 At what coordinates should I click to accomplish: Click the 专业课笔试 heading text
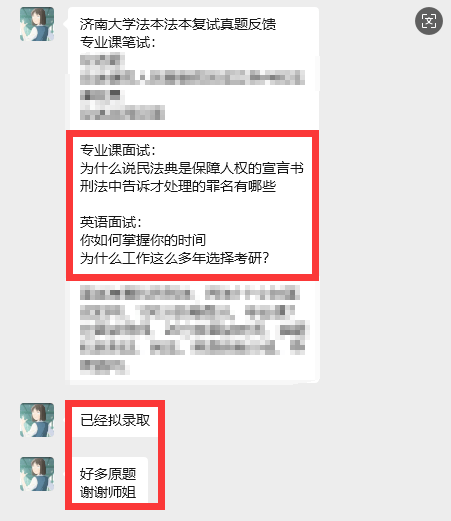(x=118, y=42)
